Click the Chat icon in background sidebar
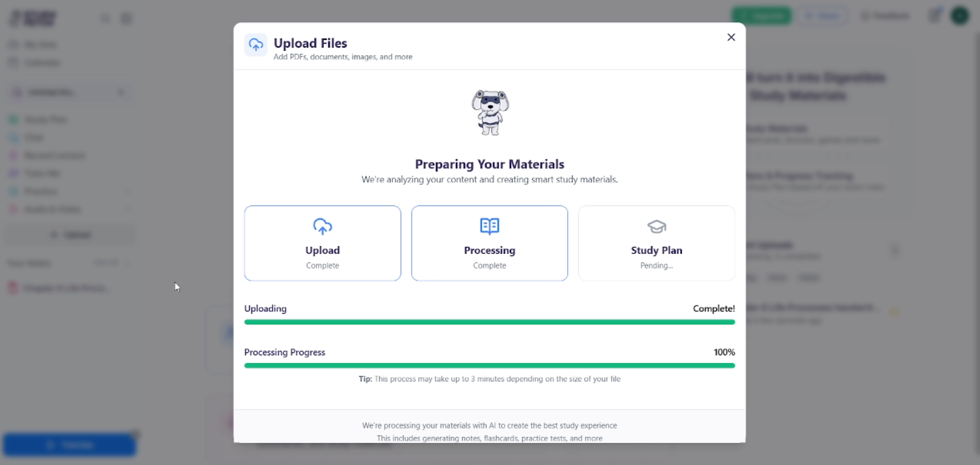This screenshot has width=980, height=465. 14,138
